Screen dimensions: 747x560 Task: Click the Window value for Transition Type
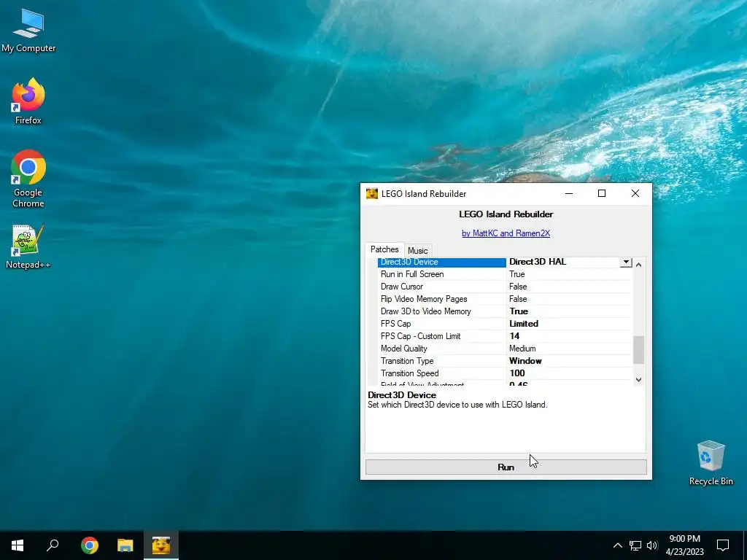(525, 361)
